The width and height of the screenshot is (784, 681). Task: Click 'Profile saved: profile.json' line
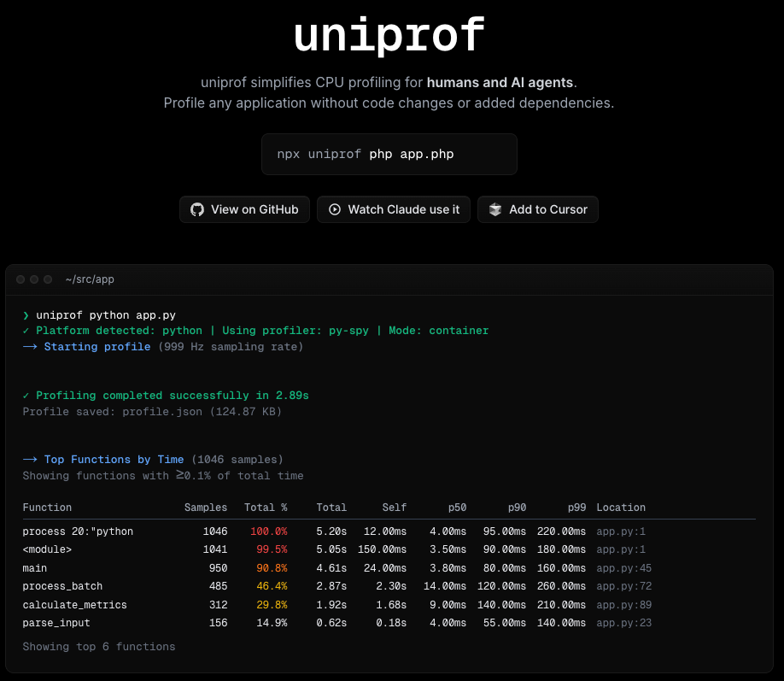click(152, 412)
